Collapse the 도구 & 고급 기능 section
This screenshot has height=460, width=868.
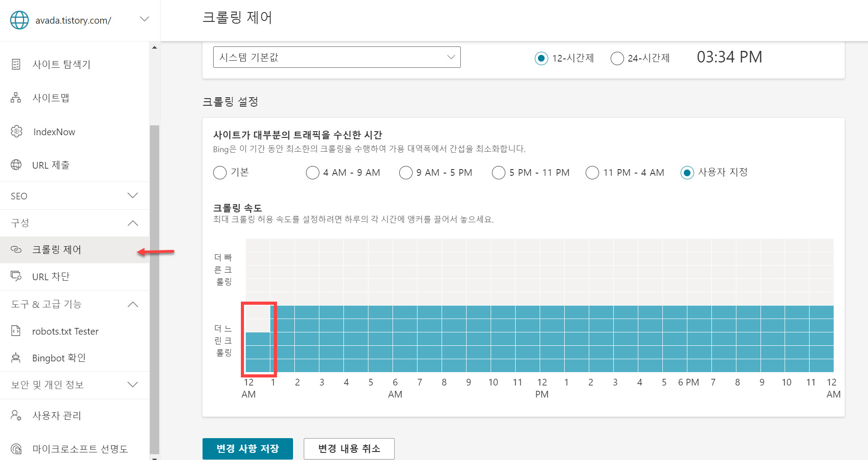132,304
